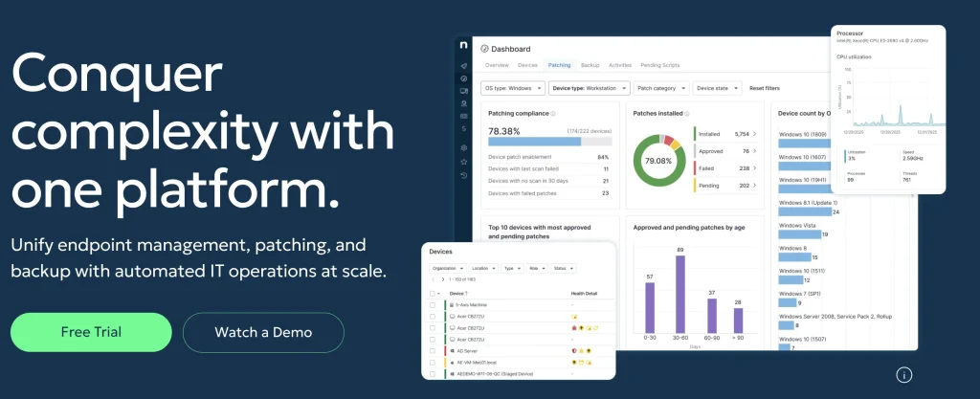Check the AD Server row checkbox
980x399 pixels.
[x=432, y=351]
